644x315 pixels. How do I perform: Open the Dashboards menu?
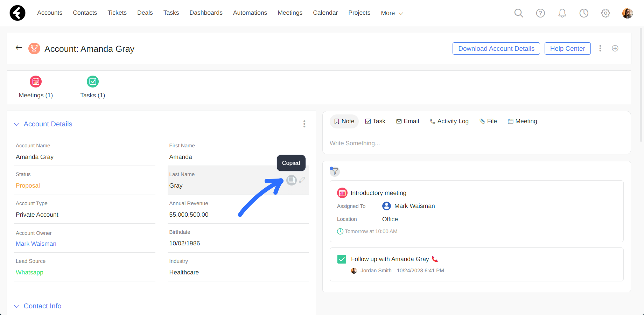pyautogui.click(x=206, y=13)
